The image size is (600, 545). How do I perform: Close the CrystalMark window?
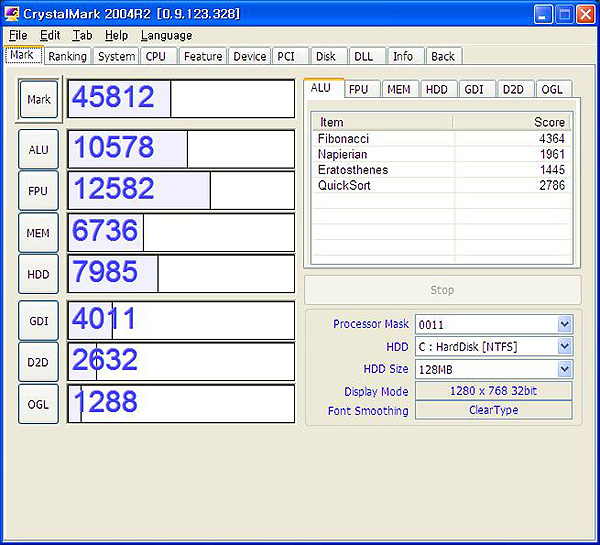tap(585, 15)
